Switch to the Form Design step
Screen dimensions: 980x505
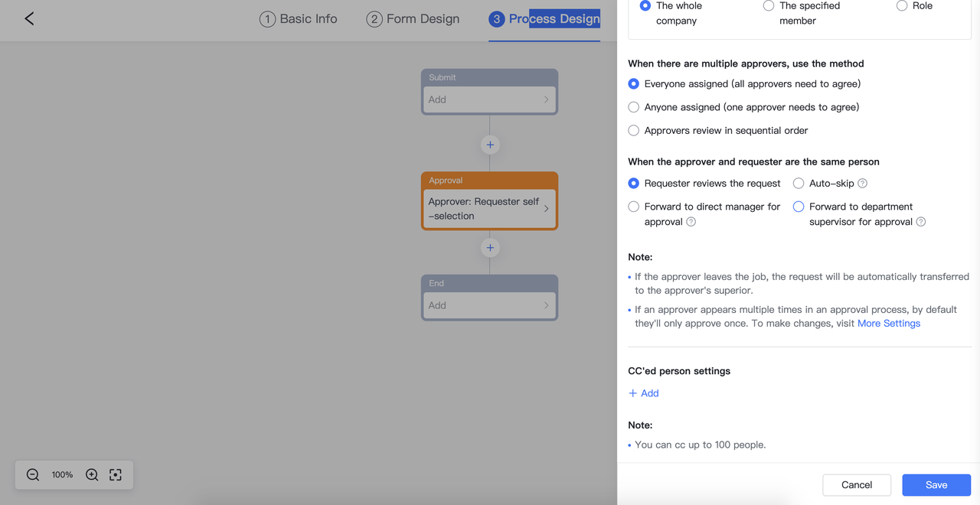[x=413, y=19]
